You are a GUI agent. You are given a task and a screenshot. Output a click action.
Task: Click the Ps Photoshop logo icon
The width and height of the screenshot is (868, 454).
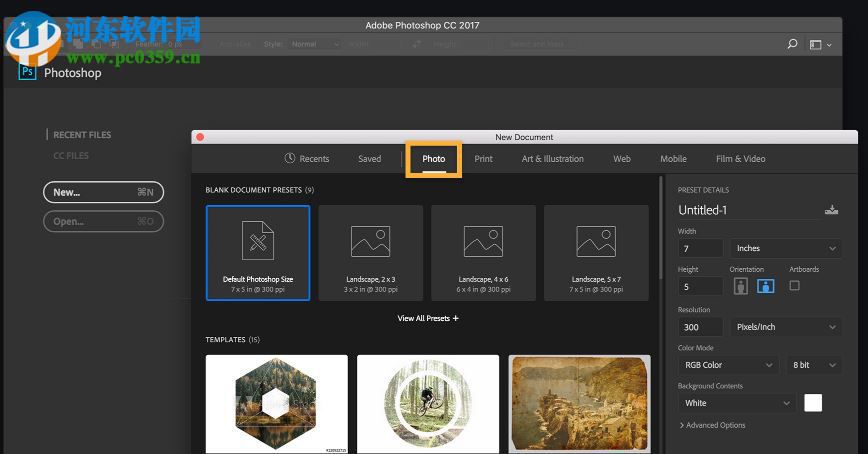click(x=27, y=72)
